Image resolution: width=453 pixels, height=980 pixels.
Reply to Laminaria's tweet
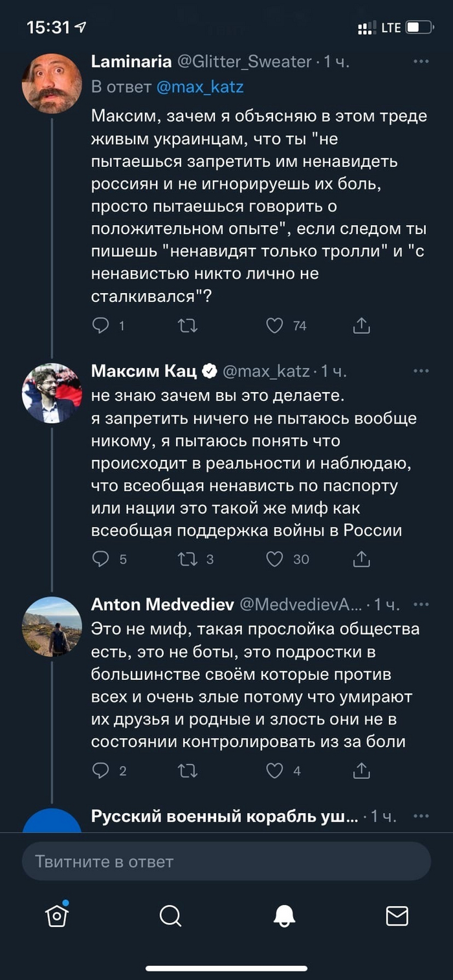coord(101,325)
